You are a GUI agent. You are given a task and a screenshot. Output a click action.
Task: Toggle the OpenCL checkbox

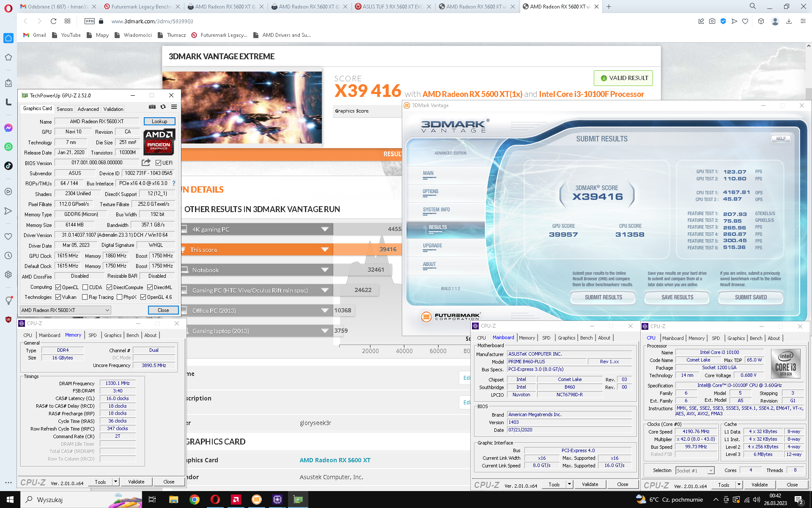tap(58, 287)
